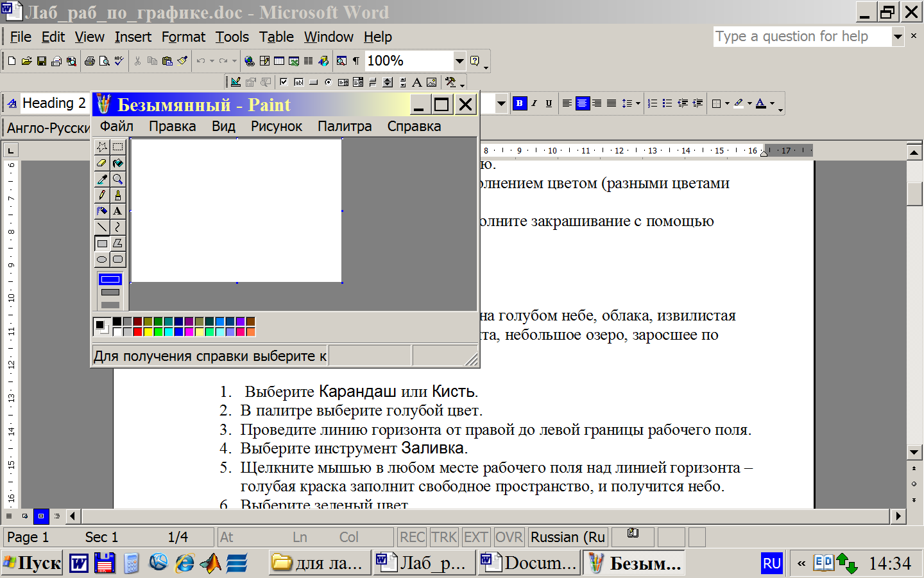Viewport: 924px width, 578px height.
Task: Choose the straight Line tool in Paint
Action: click(102, 227)
